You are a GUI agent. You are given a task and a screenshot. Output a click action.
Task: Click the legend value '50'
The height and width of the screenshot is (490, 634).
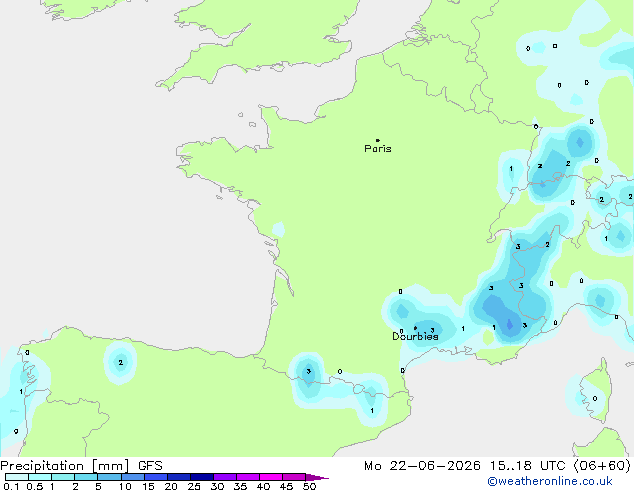(x=309, y=486)
